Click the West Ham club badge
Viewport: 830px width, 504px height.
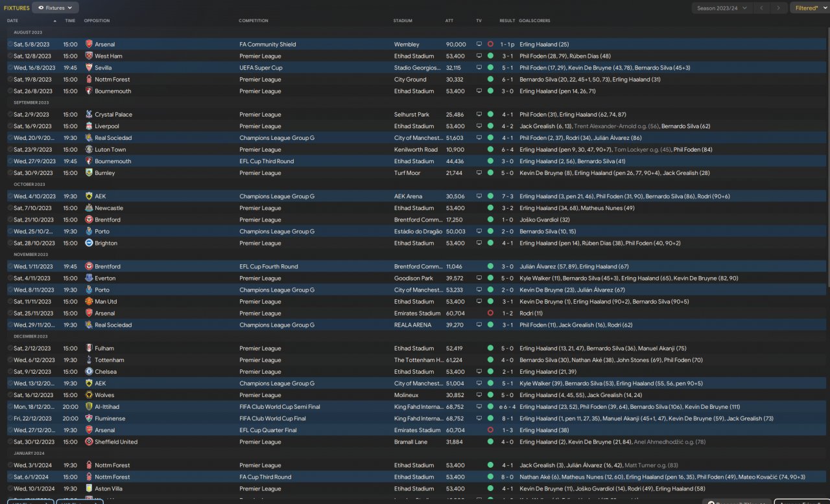(x=89, y=56)
